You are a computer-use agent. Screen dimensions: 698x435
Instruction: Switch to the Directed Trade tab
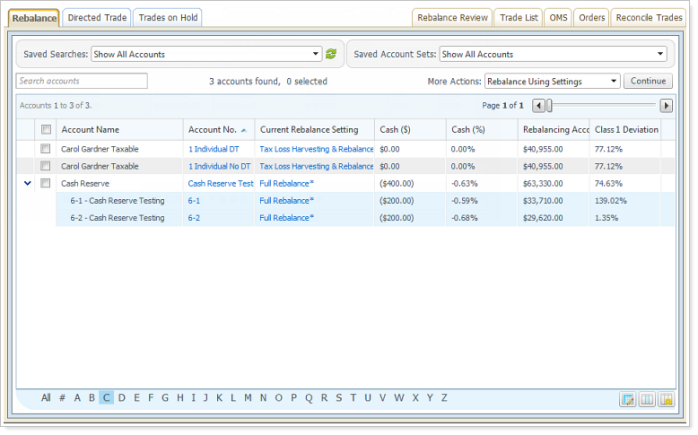click(x=97, y=17)
